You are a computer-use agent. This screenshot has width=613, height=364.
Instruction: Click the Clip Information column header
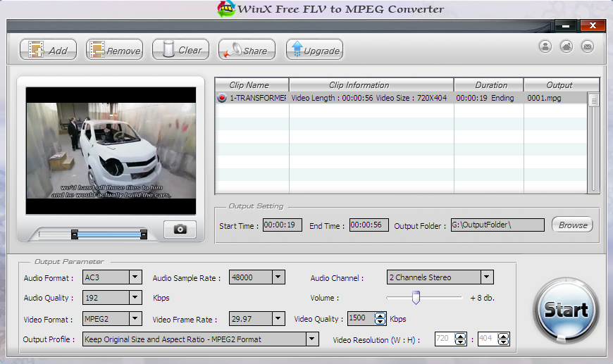[x=371, y=84]
